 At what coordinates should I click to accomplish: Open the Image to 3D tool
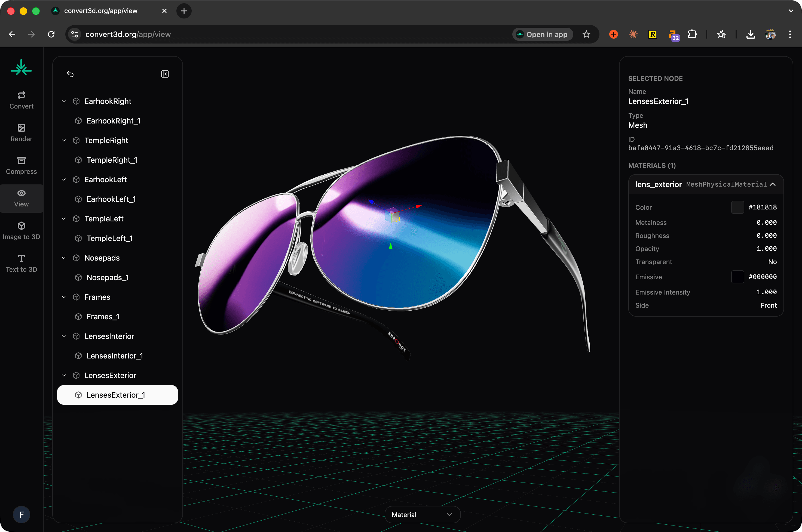tap(21, 230)
